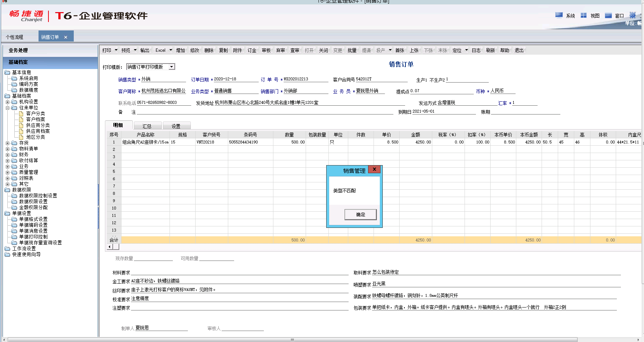Go to 上张 previous record
The image size is (644, 342).
click(x=414, y=50)
